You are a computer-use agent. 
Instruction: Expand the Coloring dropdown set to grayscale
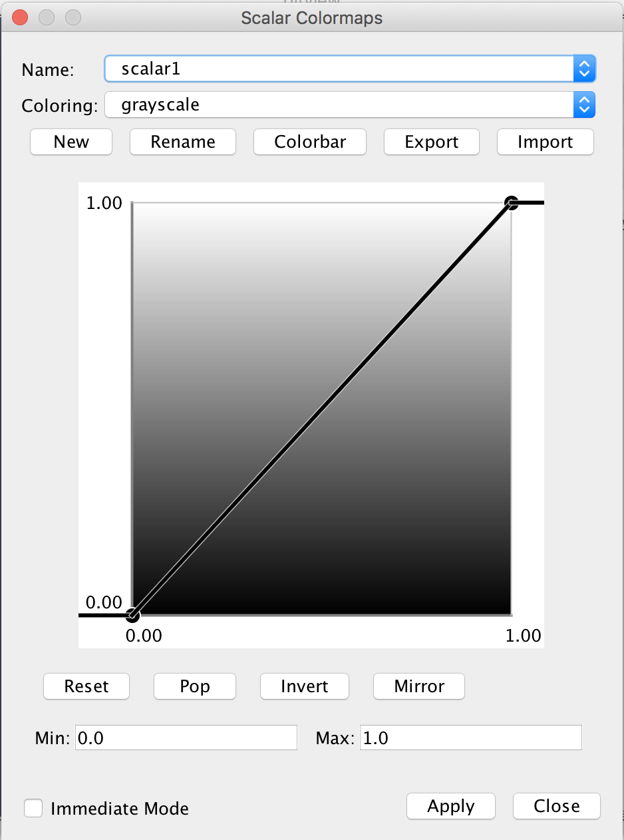(349, 105)
